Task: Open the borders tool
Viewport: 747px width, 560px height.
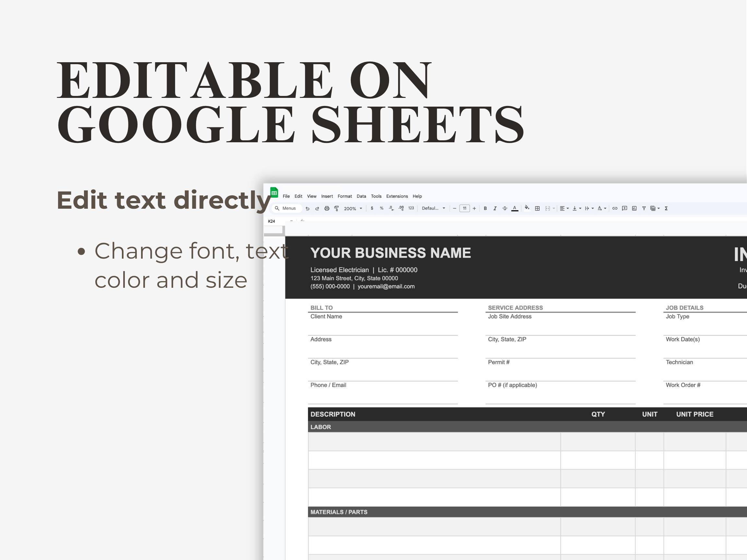Action: 537,208
